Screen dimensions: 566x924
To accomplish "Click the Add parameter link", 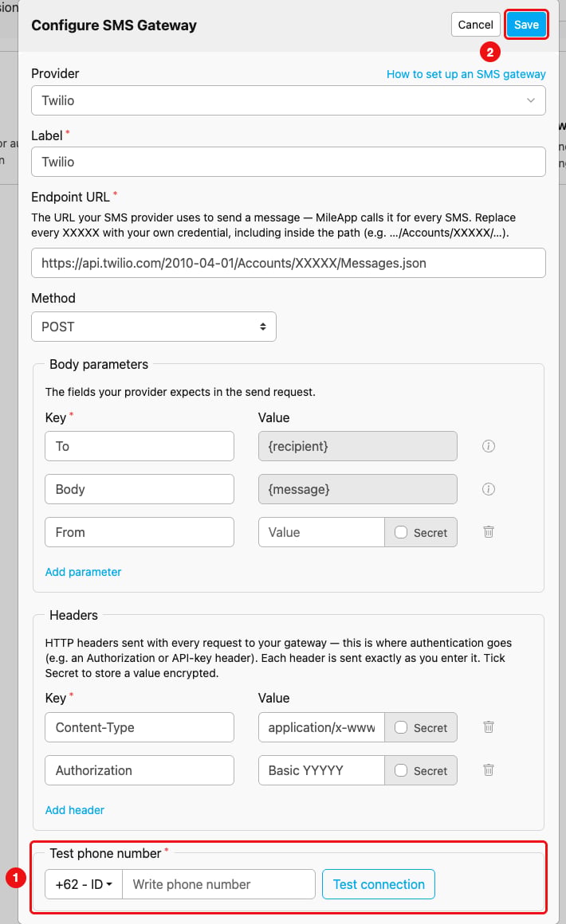I will [83, 572].
